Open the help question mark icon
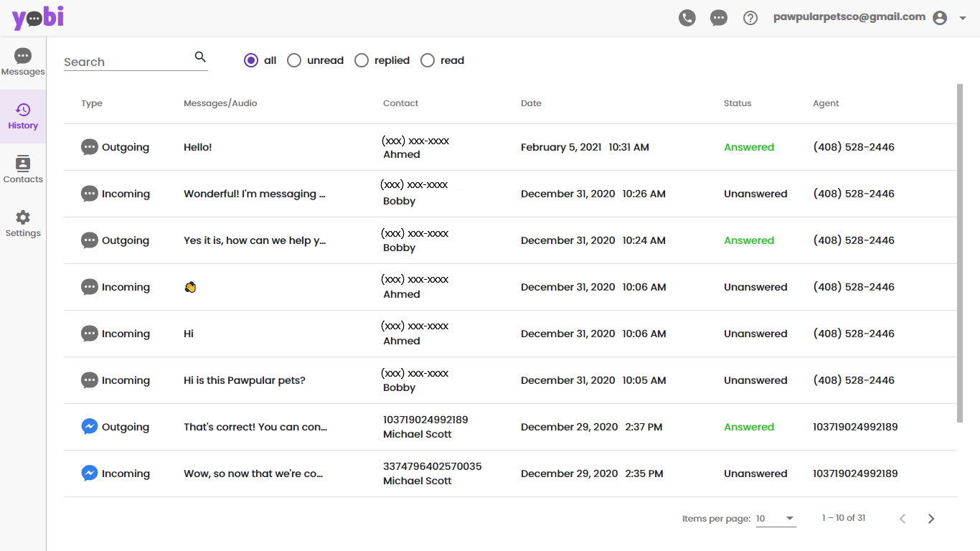The width and height of the screenshot is (980, 551). tap(750, 18)
